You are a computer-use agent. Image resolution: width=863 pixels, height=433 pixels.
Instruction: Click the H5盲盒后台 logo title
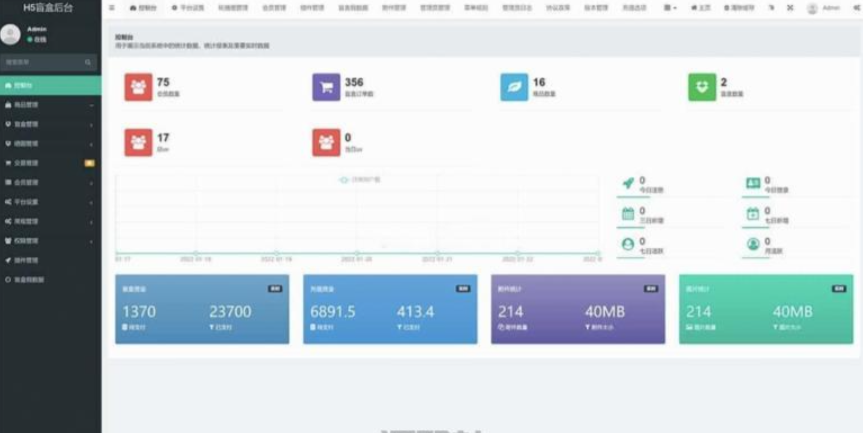[48, 8]
